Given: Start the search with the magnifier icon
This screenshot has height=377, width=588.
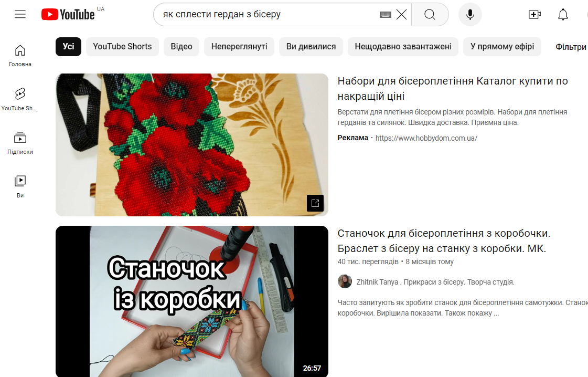Looking at the screenshot, I should pos(430,14).
